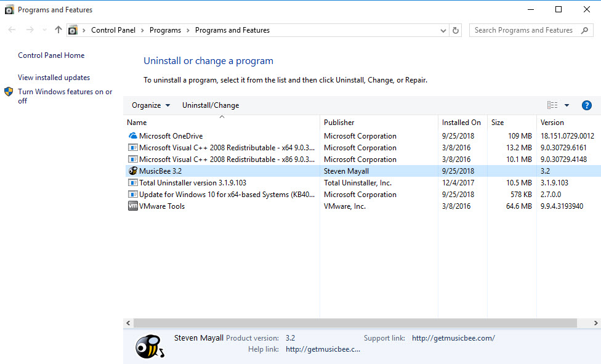Open View installed updates link
Image resolution: width=601 pixels, height=364 pixels.
(54, 78)
